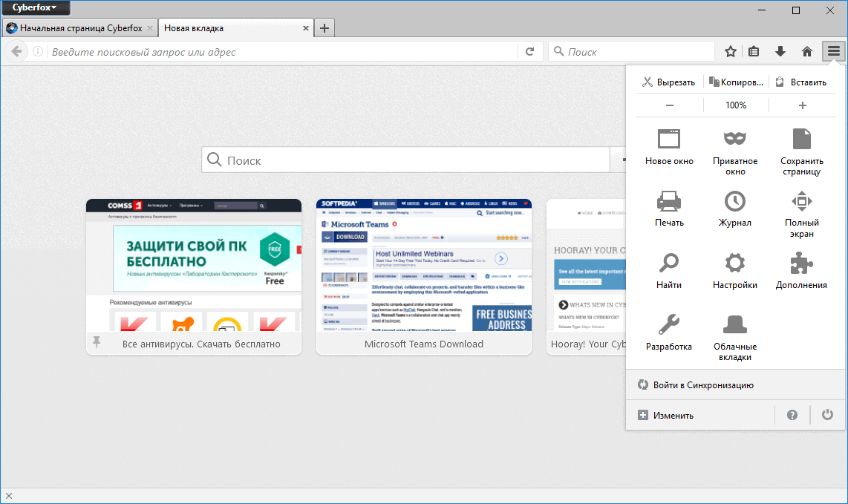848x504 pixels.
Task: Click the toolbar Поиск search box
Action: 632,52
